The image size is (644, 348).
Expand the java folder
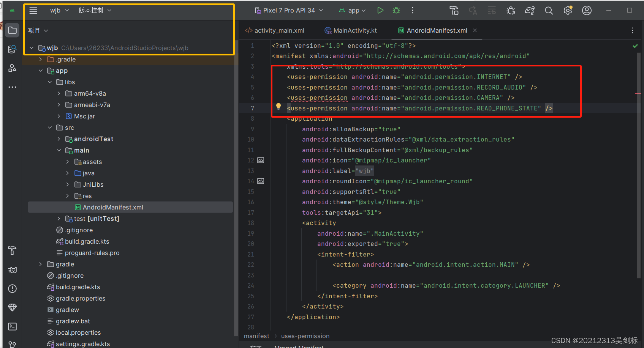coord(68,173)
